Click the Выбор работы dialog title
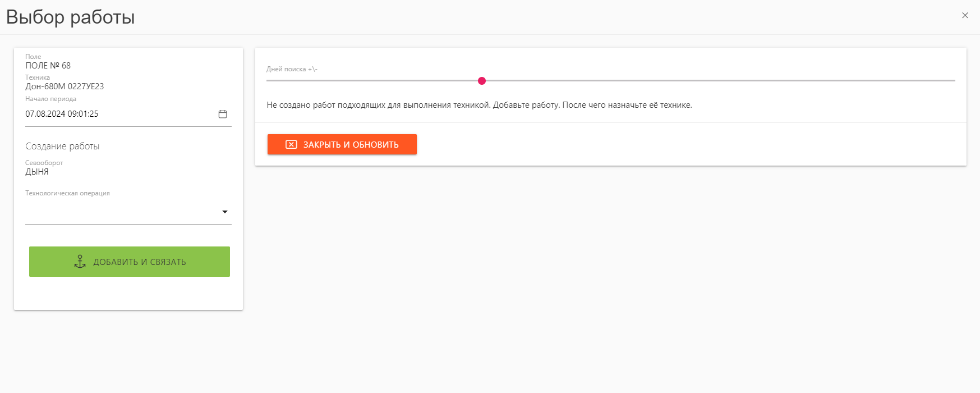Screen dimensions: 980x393 [x=71, y=17]
